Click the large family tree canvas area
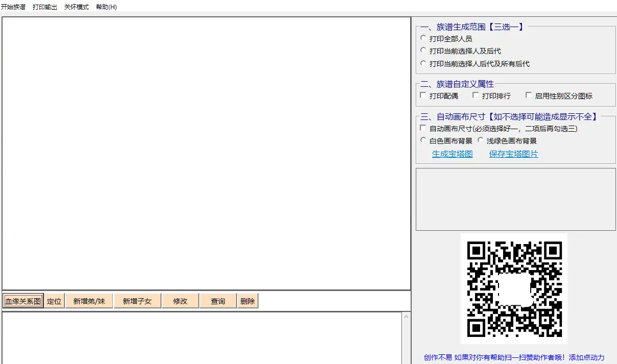 [206, 153]
